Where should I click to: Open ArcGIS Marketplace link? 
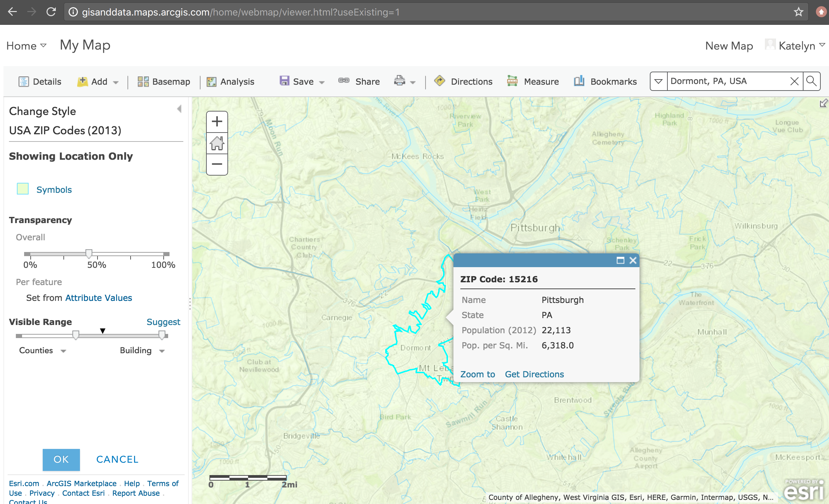coord(82,483)
